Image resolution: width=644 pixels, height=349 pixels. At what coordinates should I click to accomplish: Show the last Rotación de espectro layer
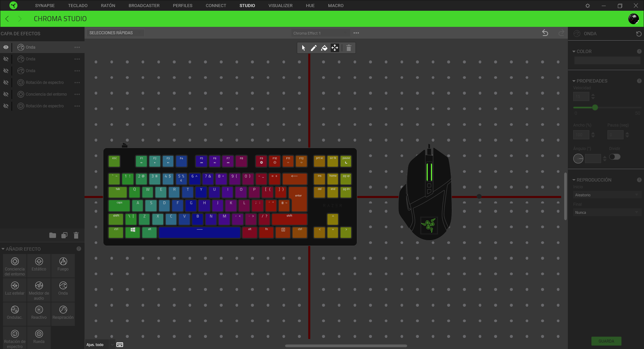(6, 106)
